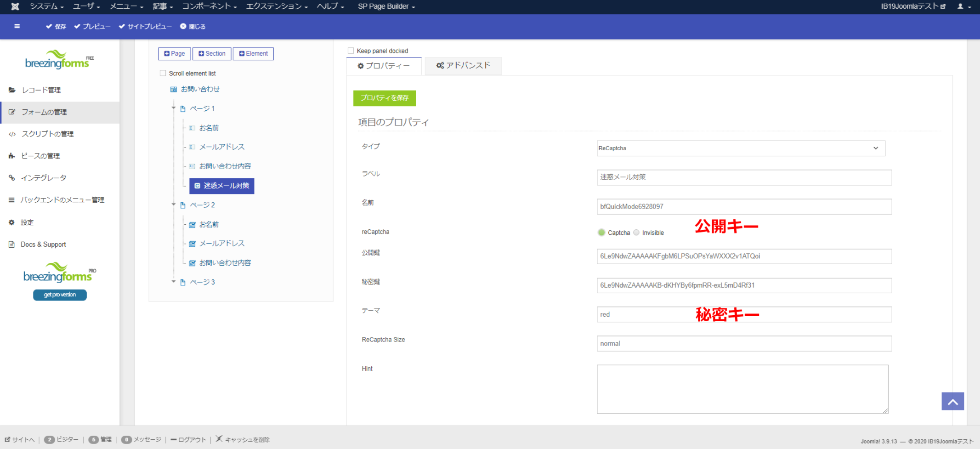Switch to the アドバンスド tab
The image size is (980, 449).
pos(463,66)
